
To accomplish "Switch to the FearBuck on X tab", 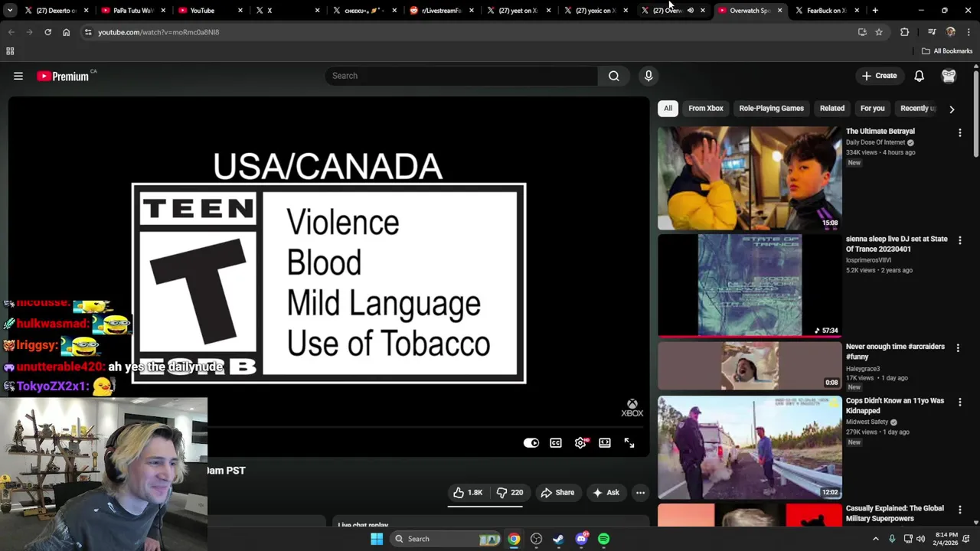I will (x=825, y=11).
